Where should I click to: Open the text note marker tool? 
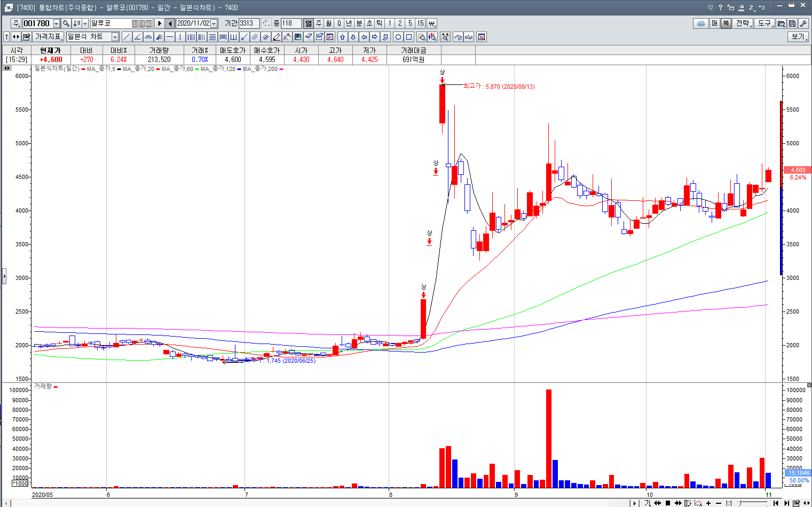pyautogui.click(x=385, y=37)
